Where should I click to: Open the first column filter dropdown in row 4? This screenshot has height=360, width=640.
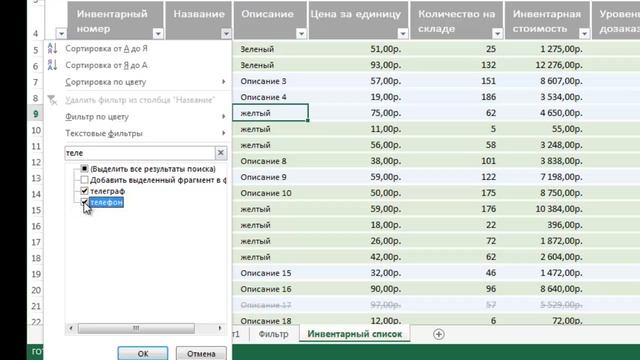(61, 33)
